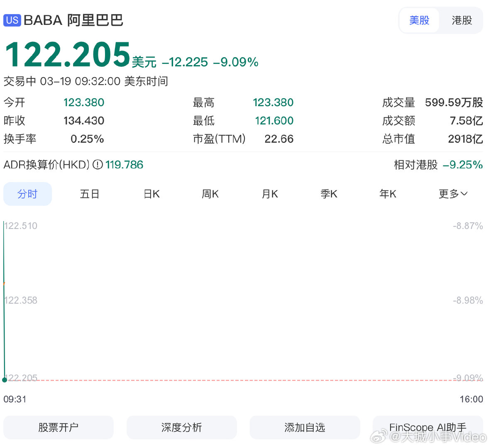491x448 pixels.
Task: Open the 周K weekly chart
Action: click(x=210, y=194)
